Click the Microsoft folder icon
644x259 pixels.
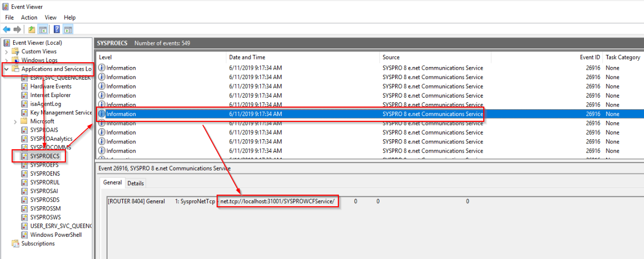point(24,121)
